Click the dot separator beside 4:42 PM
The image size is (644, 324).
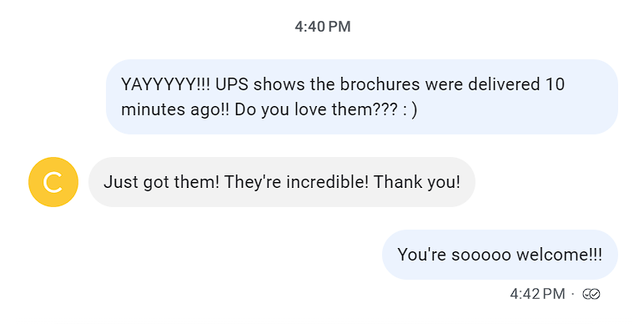tap(573, 294)
